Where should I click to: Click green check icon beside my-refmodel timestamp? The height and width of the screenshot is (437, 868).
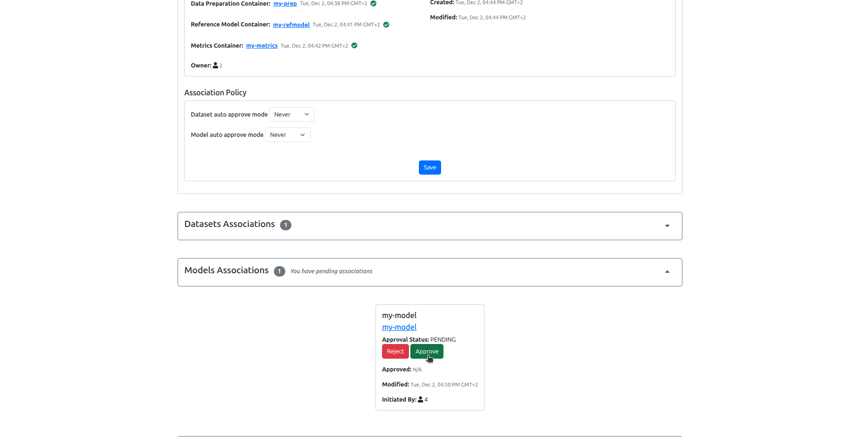point(386,25)
